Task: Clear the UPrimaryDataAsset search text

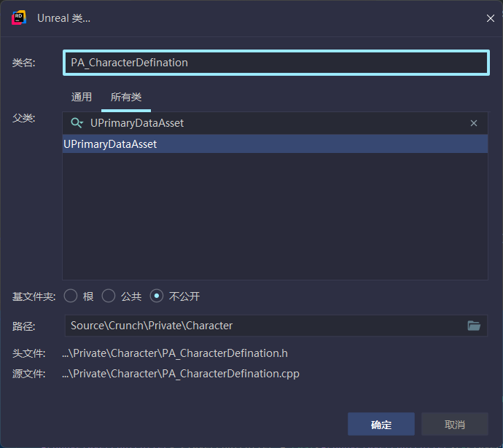Action: click(474, 123)
